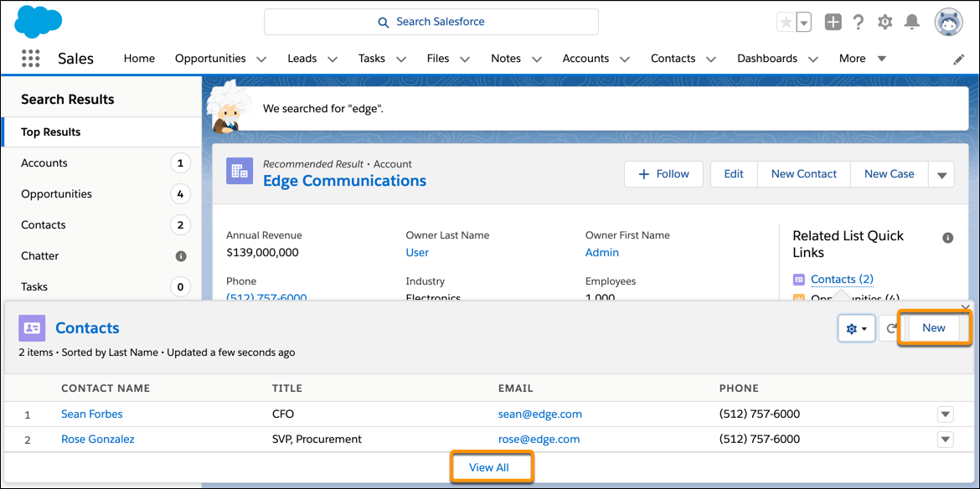Click the Contacts popup card icon
Image resolution: width=980 pixels, height=489 pixels.
32,328
